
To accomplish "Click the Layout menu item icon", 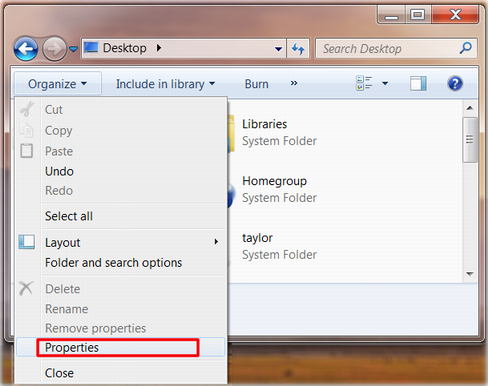I will [x=27, y=242].
